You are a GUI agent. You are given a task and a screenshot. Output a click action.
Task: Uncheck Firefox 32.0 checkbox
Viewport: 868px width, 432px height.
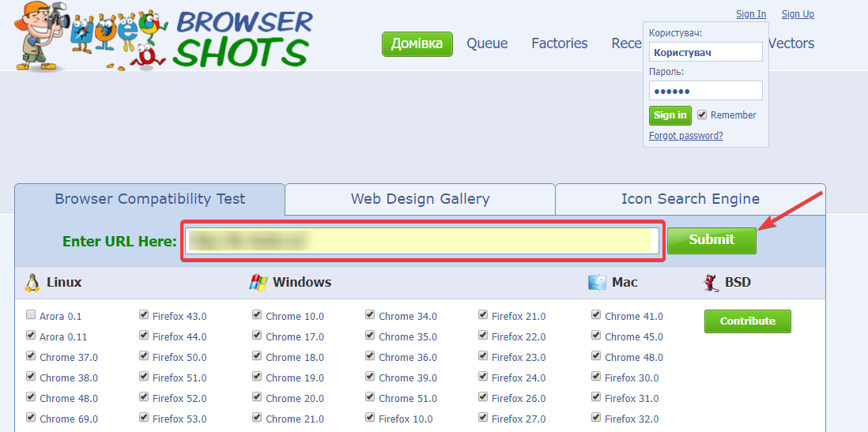(x=596, y=417)
